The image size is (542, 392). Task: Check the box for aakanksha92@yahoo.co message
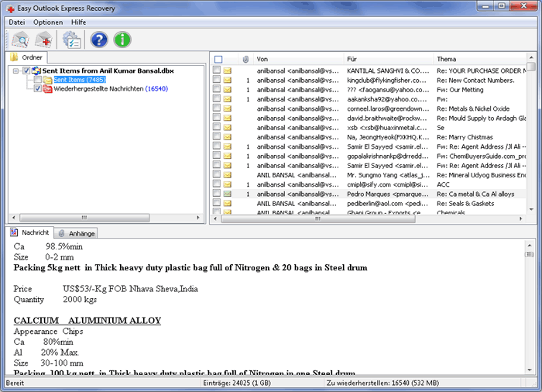click(217, 98)
